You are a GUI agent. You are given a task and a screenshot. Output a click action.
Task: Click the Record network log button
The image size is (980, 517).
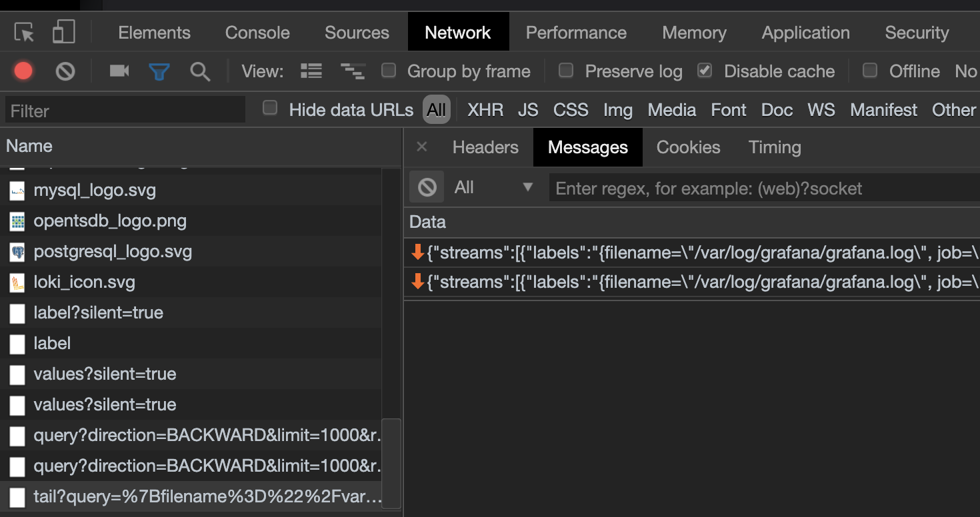point(23,71)
